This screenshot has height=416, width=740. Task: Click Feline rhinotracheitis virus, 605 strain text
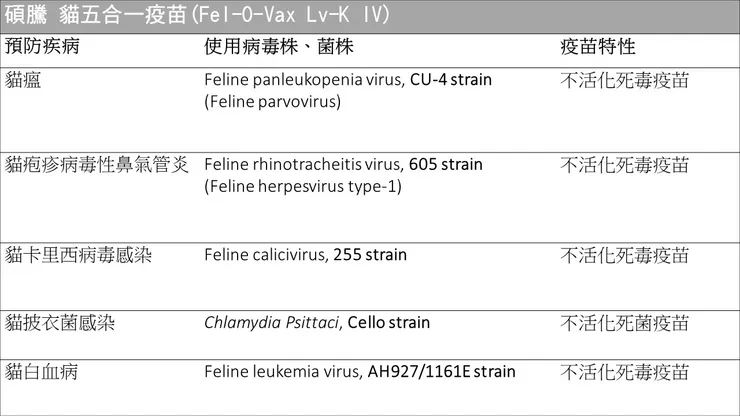(343, 164)
